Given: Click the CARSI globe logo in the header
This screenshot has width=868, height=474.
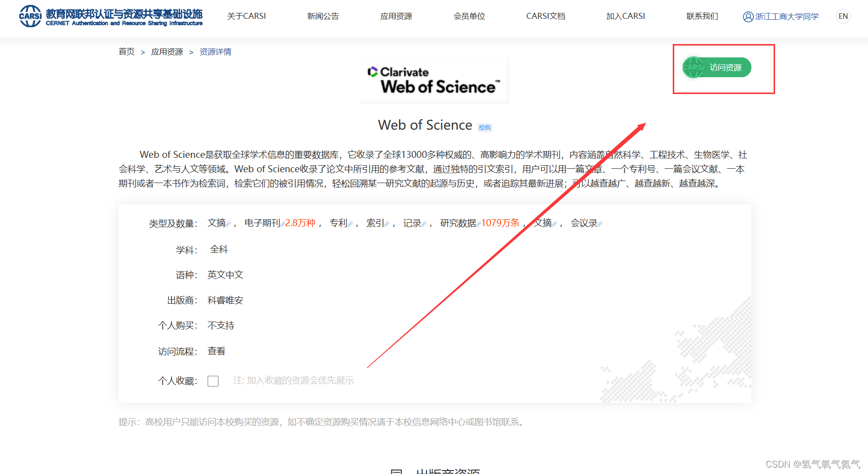Looking at the screenshot, I should tap(30, 16).
